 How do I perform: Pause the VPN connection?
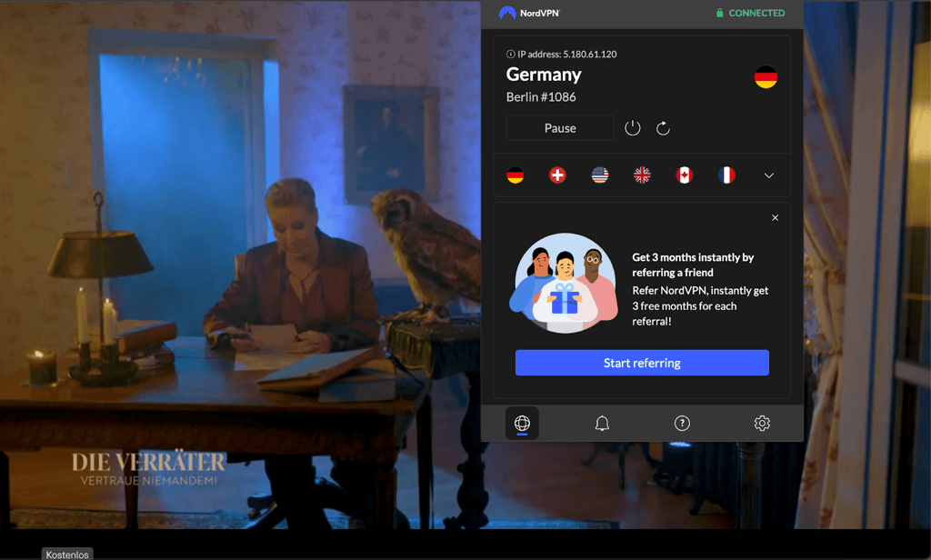[x=560, y=127]
